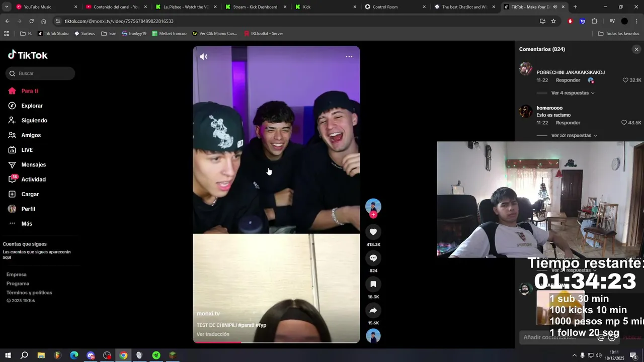Switch to La_Plebee tab
The width and height of the screenshot is (644, 362).
pos(185,7)
